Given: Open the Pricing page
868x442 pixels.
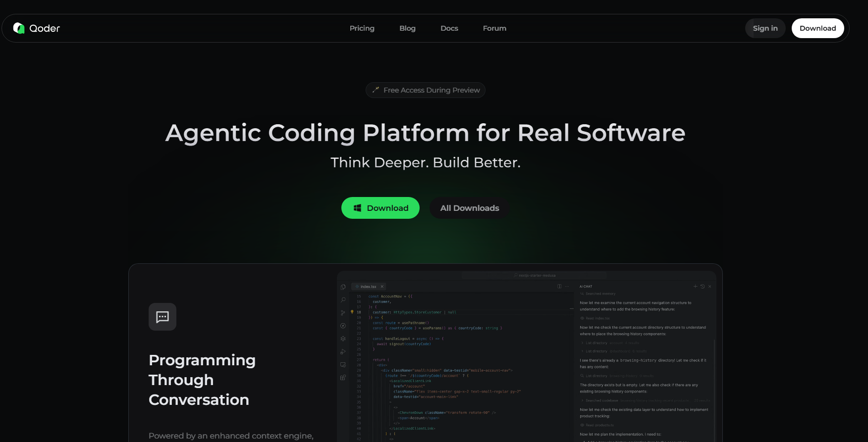Looking at the screenshot, I should [x=362, y=28].
